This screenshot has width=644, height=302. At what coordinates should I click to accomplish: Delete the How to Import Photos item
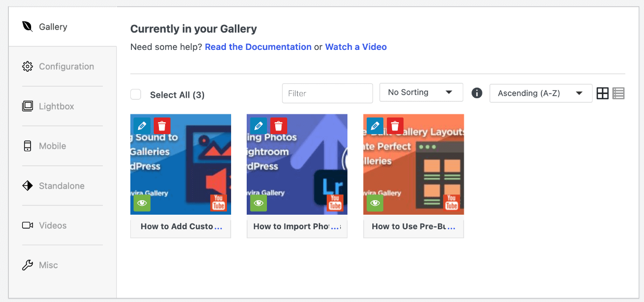(278, 126)
